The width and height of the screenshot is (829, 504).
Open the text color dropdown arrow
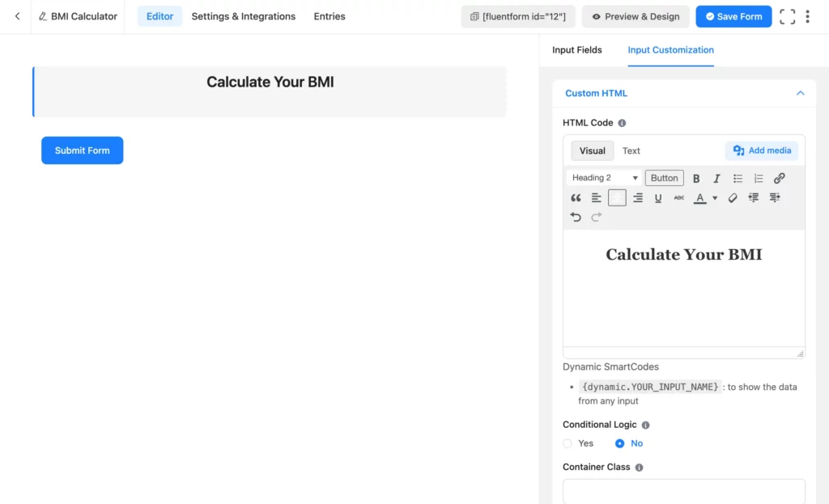pyautogui.click(x=715, y=198)
